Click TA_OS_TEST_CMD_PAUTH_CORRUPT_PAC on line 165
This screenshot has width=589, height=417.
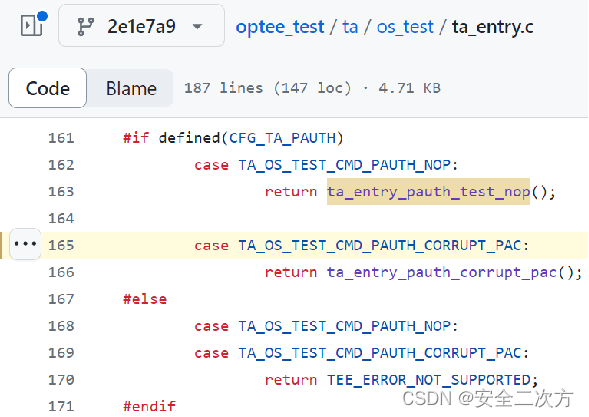[x=380, y=245]
